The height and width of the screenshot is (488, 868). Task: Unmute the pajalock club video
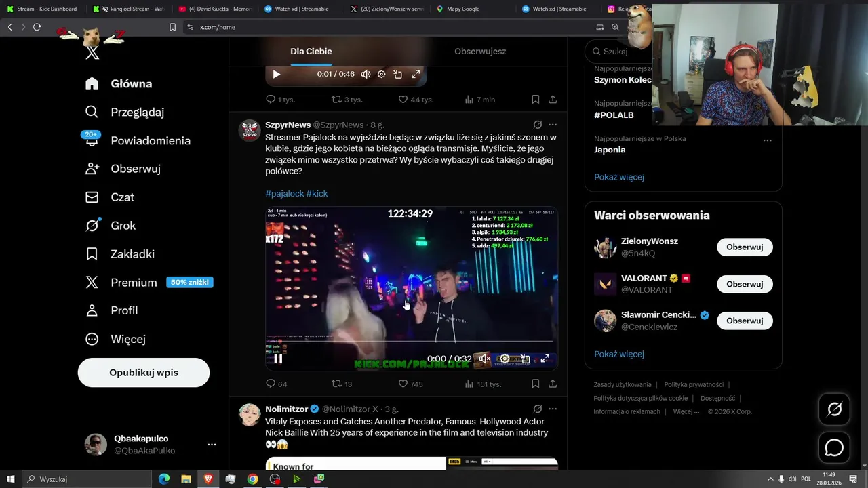pos(484,359)
